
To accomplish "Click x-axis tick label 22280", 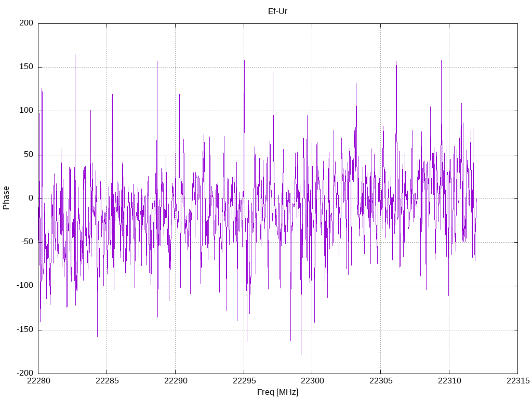I will tap(38, 381).
